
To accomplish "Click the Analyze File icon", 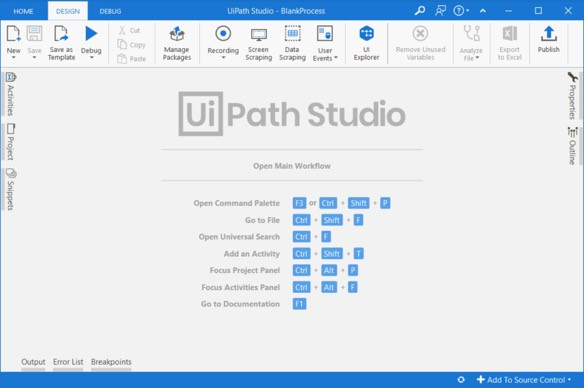I will coord(471,34).
